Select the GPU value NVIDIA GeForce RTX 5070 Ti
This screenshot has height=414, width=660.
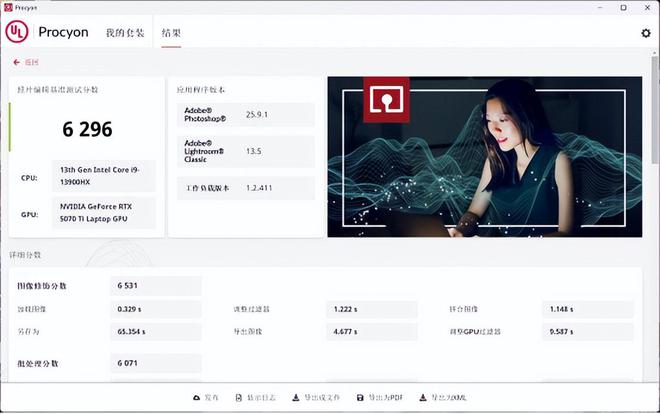104,212
